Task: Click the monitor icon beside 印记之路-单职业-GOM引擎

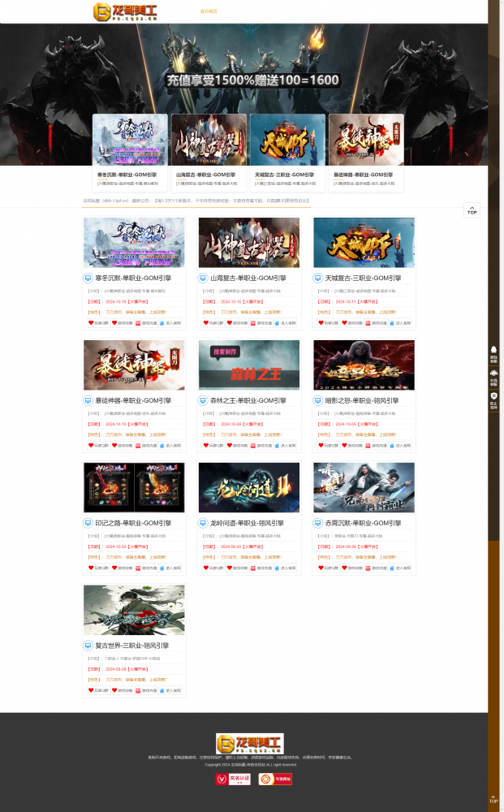Action: [x=88, y=523]
